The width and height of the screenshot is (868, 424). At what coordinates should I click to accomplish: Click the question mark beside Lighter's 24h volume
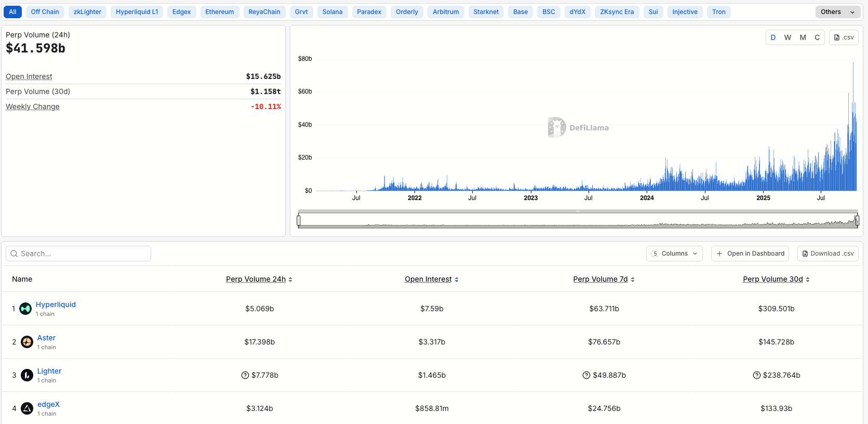[245, 375]
